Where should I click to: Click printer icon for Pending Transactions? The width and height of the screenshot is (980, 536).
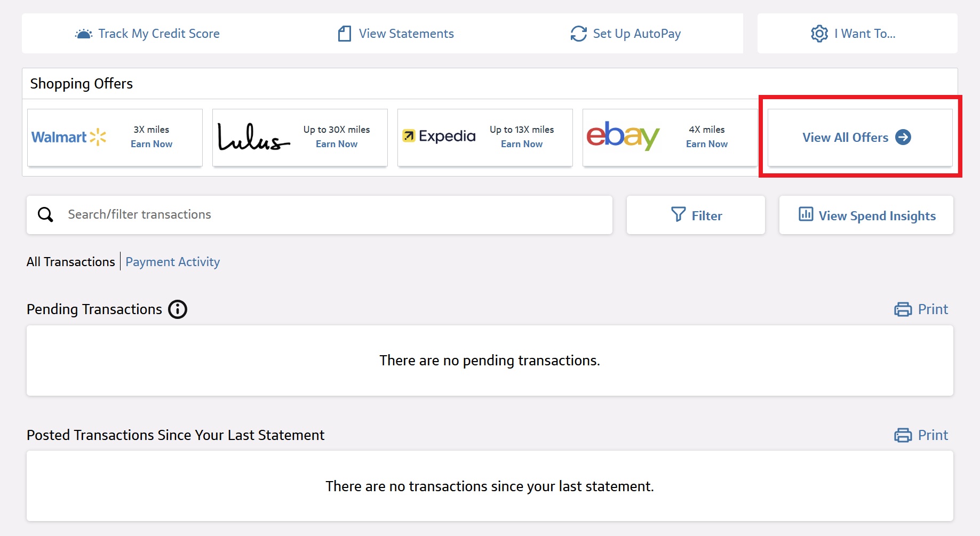pyautogui.click(x=903, y=309)
